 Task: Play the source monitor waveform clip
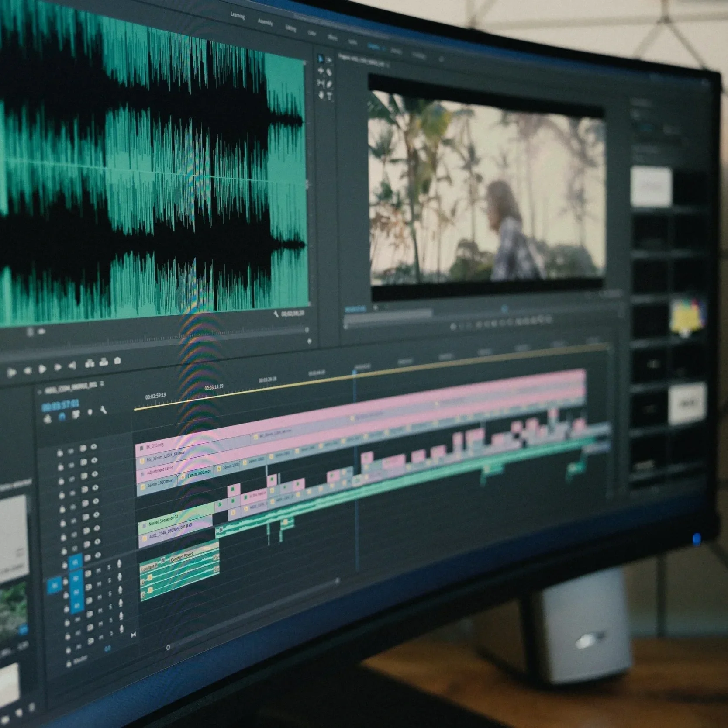pyautogui.click(x=42, y=369)
